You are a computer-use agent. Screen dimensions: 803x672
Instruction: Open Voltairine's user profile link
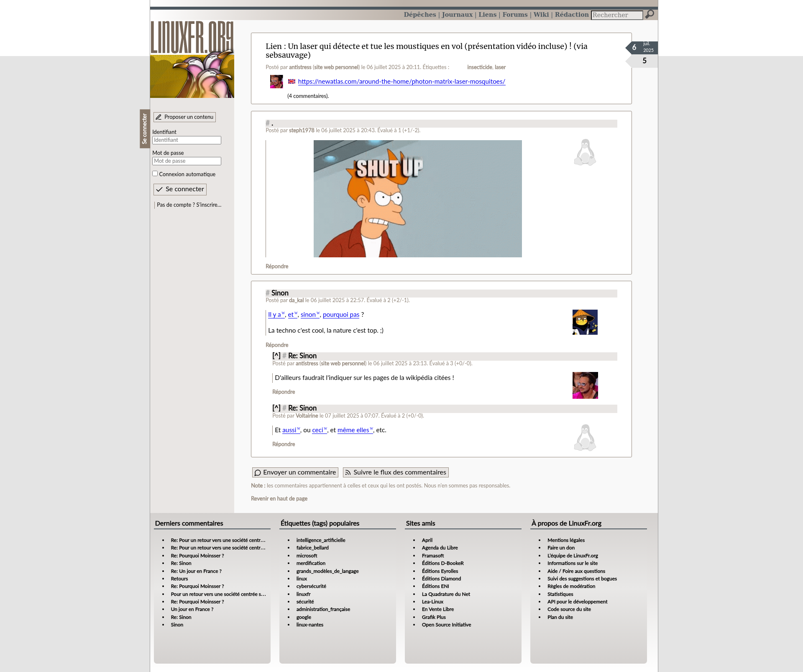coord(307,416)
